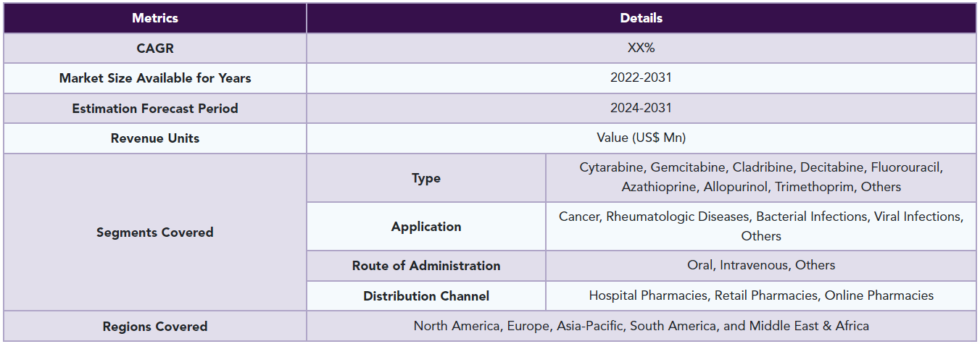Select Route of Administration label
Screen dimensions: 980x344
426,266
